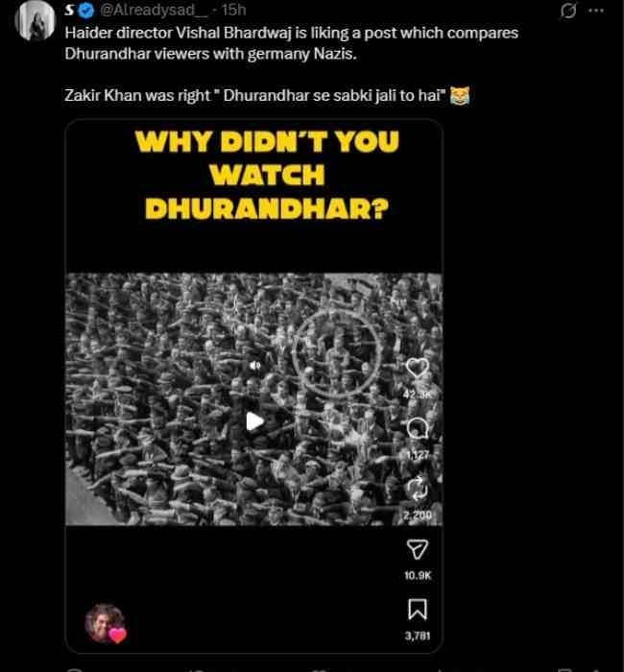
Task: Open comments using the speech bubble icon
Action: coord(418,428)
